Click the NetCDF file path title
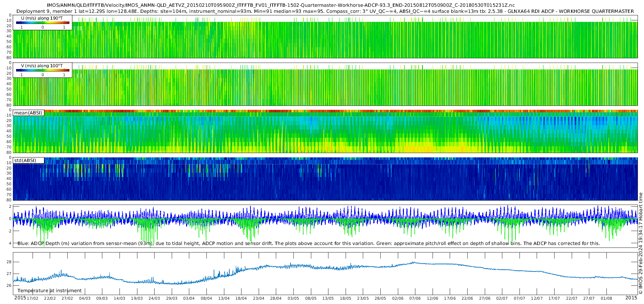The image size is (644, 304). pyautogui.click(x=281, y=5)
